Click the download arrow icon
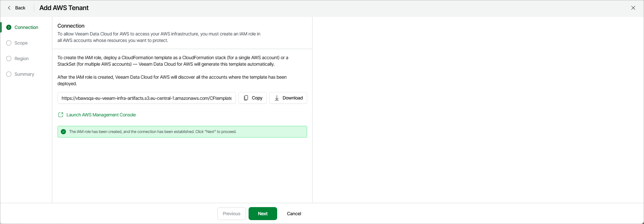This screenshot has width=644, height=224. [x=277, y=98]
